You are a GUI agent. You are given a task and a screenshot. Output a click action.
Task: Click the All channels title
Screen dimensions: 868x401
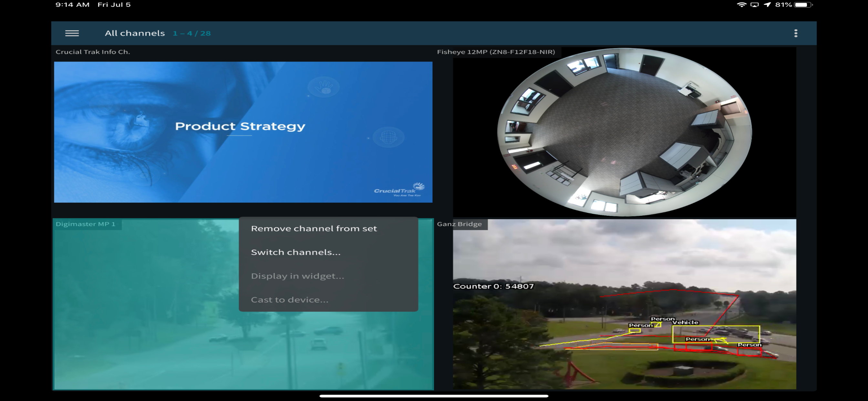pos(134,33)
